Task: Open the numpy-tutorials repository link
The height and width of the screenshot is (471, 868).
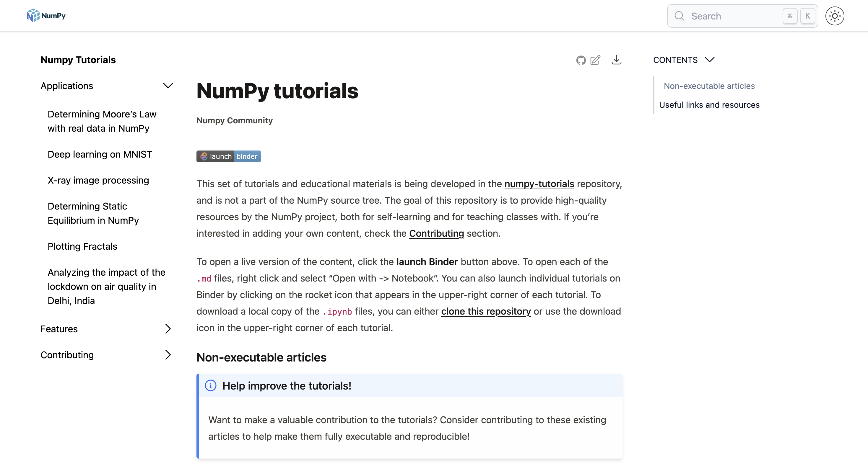Action: point(539,184)
